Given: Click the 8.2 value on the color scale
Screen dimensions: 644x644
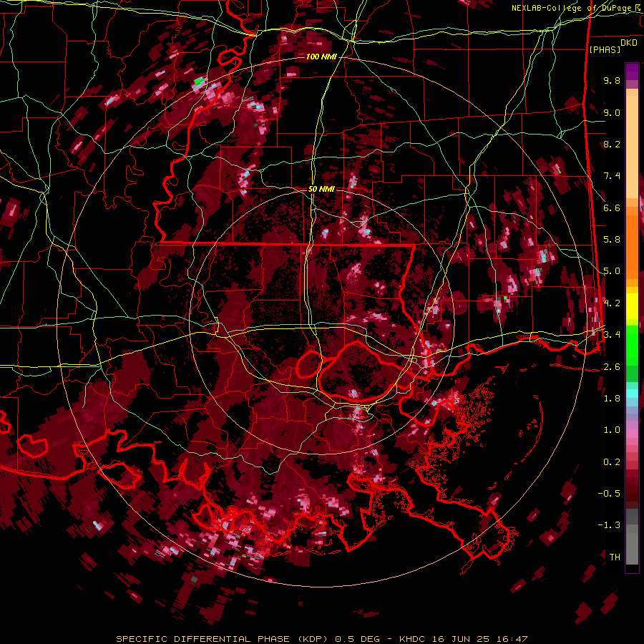Looking at the screenshot, I should pos(612,144).
